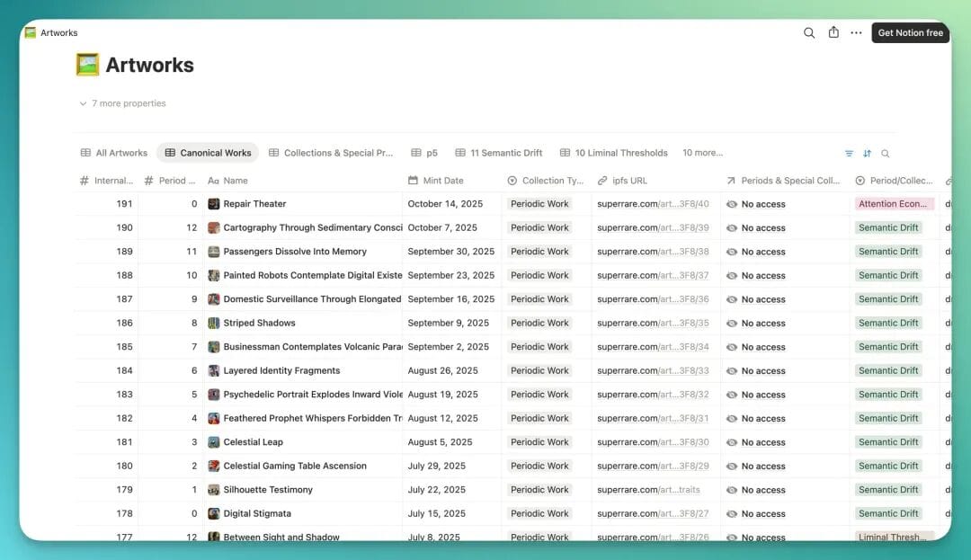The width and height of the screenshot is (971, 560).
Task: Click the eye icon in Repair Theater row
Action: [x=732, y=204]
